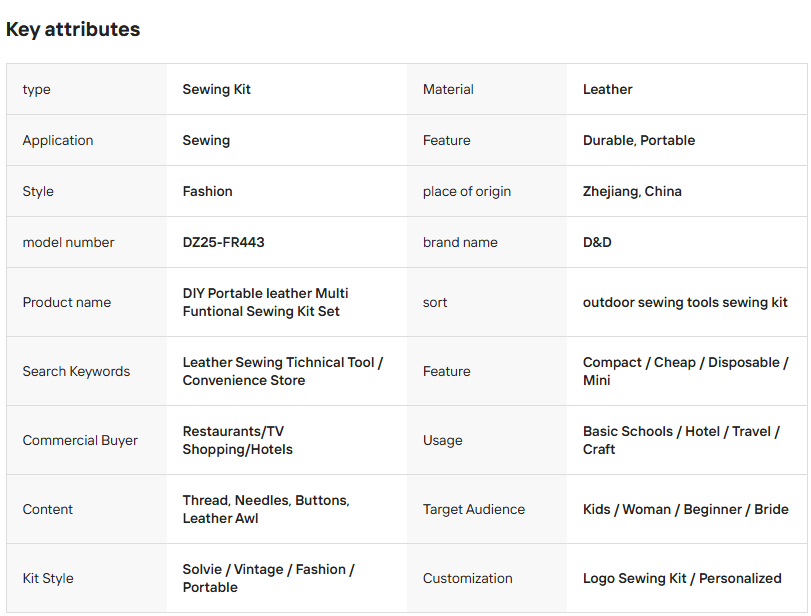Select Leather Sewing Tichnical Tool keywords
This screenshot has width=811, height=616.
pos(282,371)
